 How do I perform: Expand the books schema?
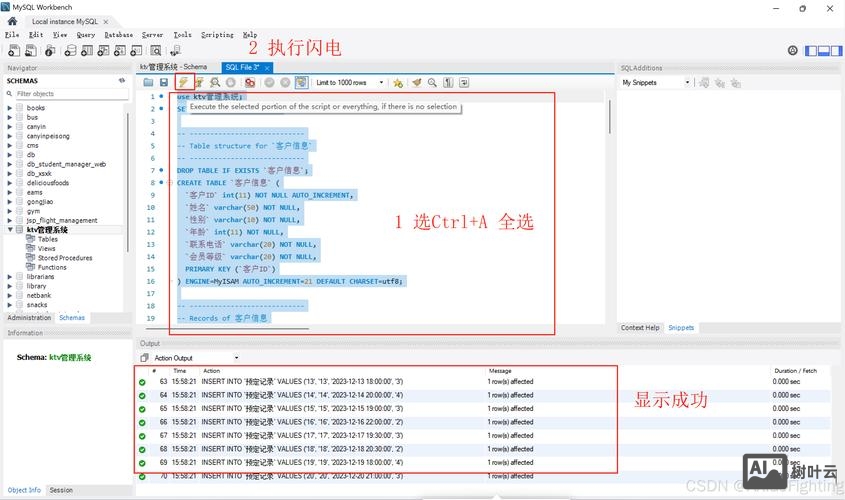point(9,108)
